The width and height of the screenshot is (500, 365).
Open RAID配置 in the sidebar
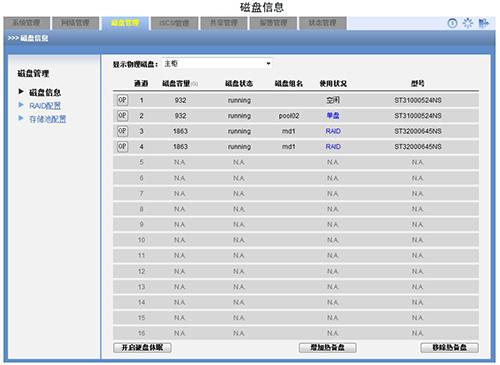click(x=45, y=106)
